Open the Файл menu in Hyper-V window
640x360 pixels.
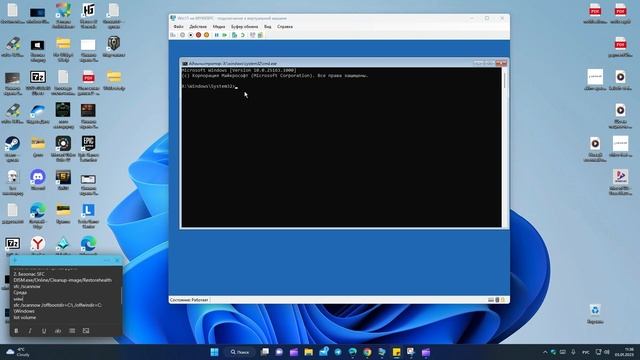coord(178,27)
